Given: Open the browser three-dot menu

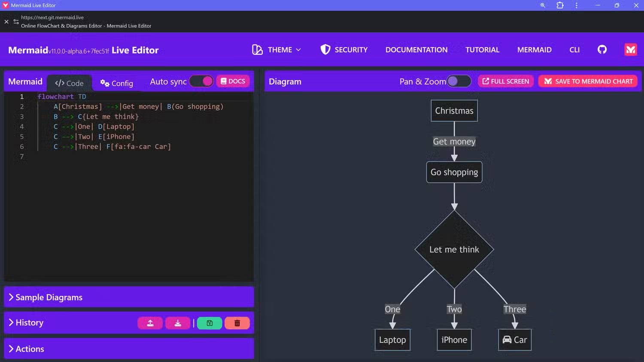Looking at the screenshot, I should click(576, 5).
